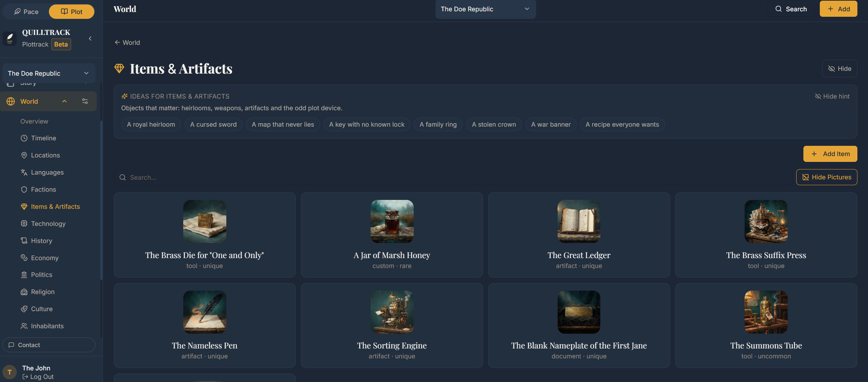
Task: Click the Add Item button
Action: pyautogui.click(x=830, y=154)
